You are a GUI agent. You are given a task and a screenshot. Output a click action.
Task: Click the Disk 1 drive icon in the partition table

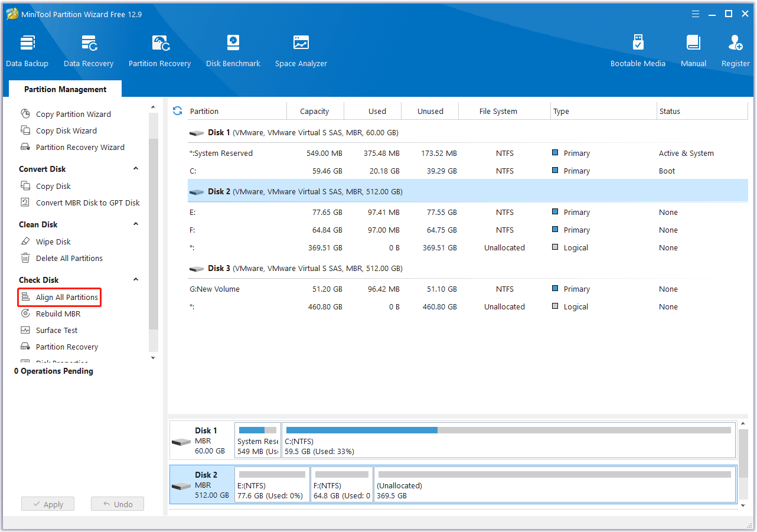[x=197, y=133]
